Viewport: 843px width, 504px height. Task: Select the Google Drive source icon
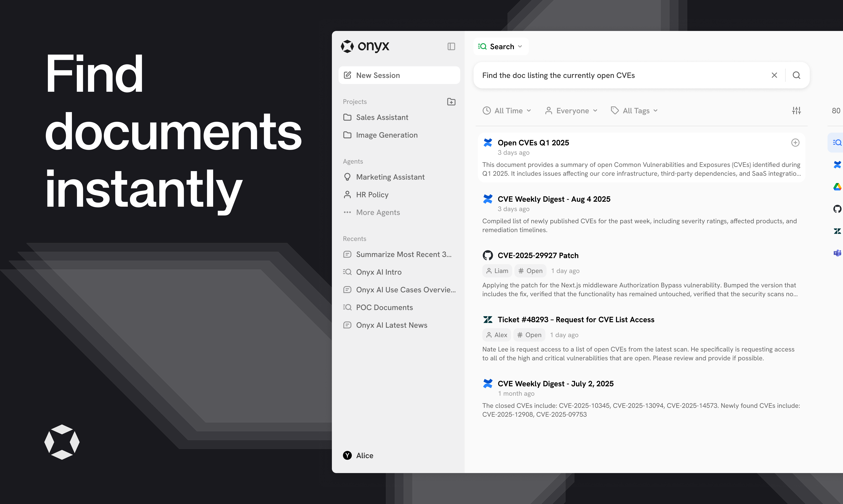837,187
